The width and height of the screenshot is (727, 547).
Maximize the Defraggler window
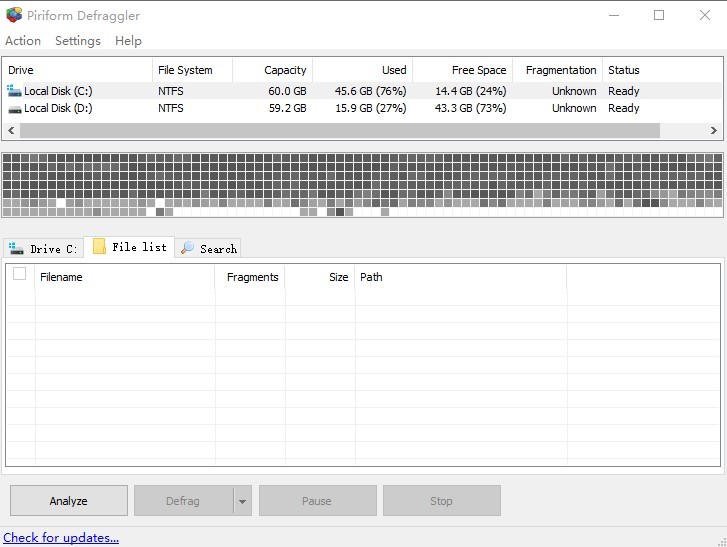(x=659, y=15)
